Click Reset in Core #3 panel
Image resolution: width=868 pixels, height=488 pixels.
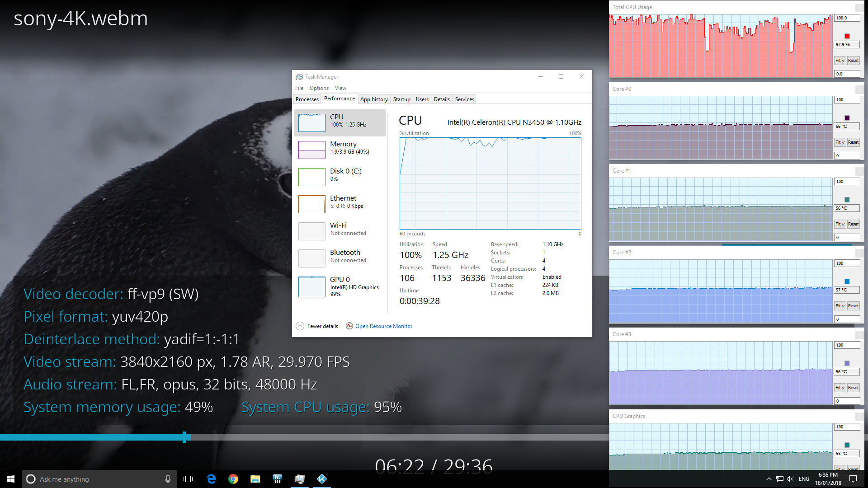pos(853,388)
